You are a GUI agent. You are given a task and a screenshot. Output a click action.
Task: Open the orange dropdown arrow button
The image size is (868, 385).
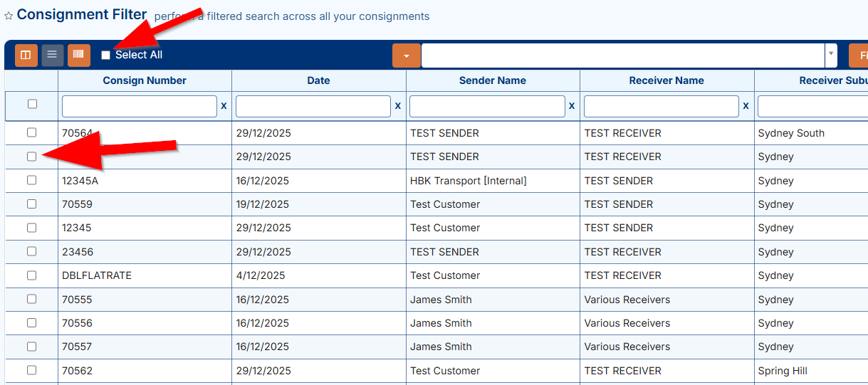pyautogui.click(x=407, y=56)
